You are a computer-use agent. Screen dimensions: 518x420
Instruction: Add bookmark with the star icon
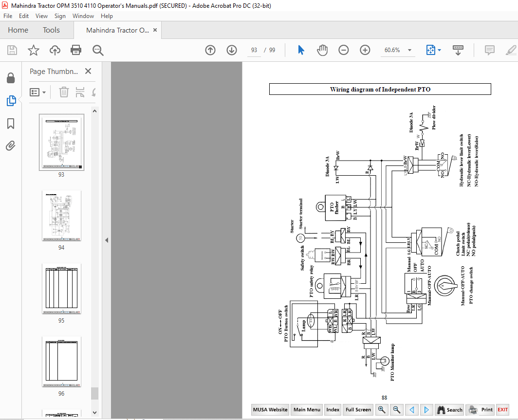tap(34, 50)
